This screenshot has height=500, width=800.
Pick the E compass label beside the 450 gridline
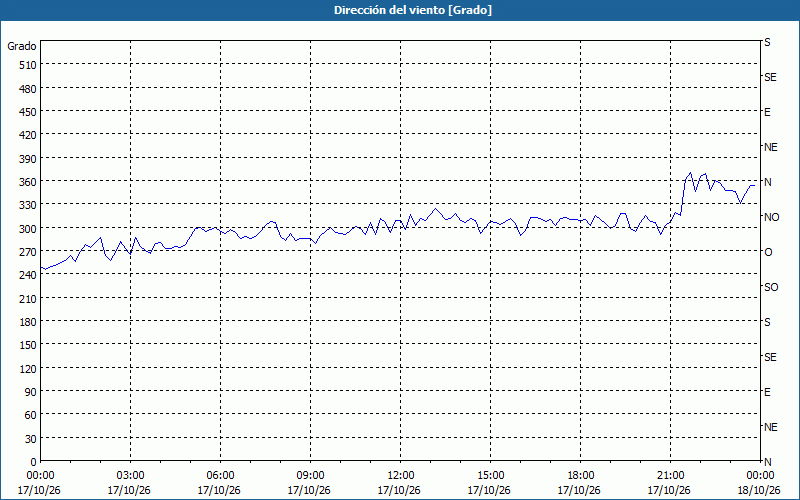click(x=767, y=112)
